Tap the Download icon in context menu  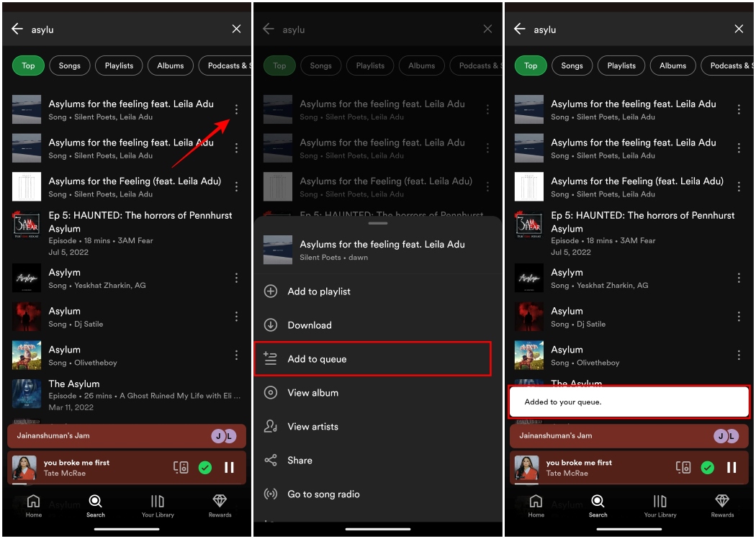point(271,325)
